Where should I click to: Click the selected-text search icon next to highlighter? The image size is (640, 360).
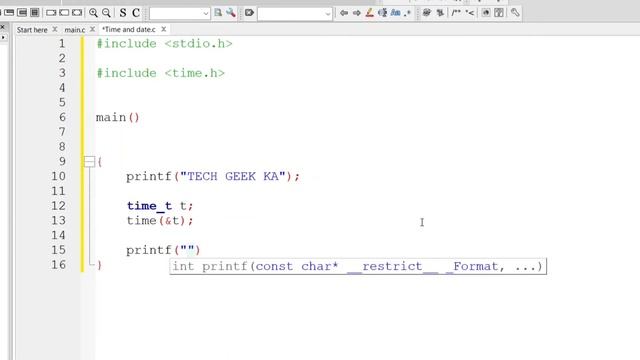click(x=382, y=13)
